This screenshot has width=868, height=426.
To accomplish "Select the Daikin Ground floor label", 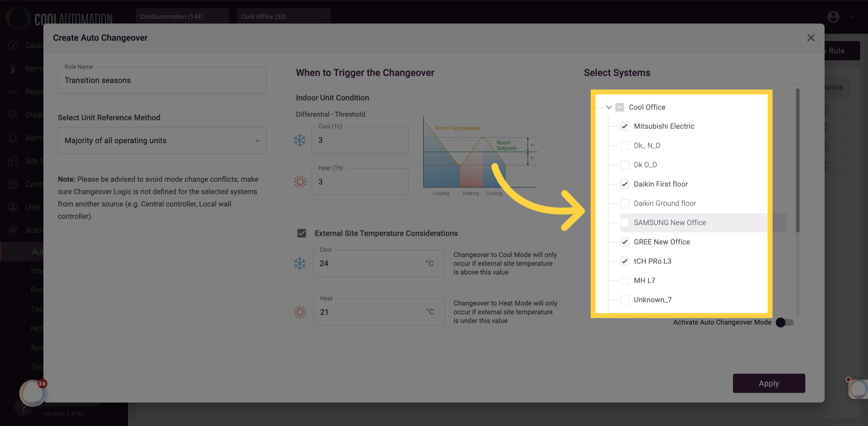I will (665, 203).
